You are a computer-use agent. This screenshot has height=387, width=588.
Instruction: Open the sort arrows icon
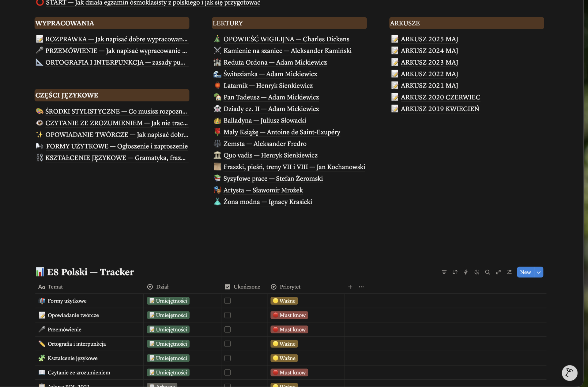tap(455, 272)
